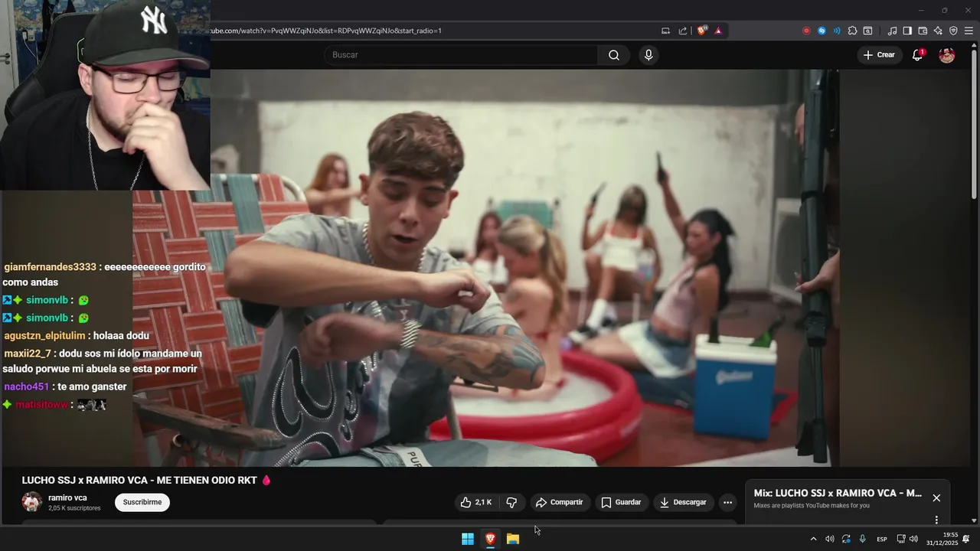Click the tab search window icon

(867, 31)
